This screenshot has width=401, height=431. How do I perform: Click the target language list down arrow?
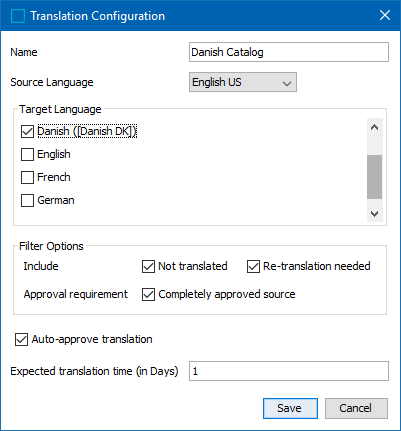[374, 213]
